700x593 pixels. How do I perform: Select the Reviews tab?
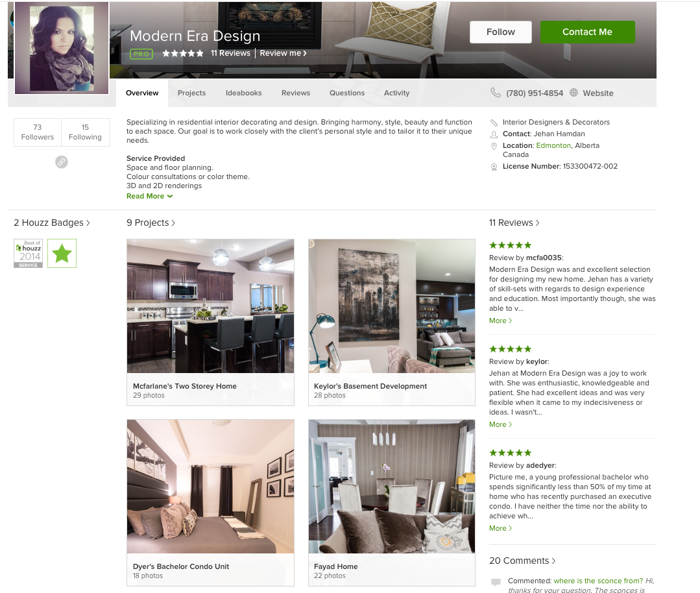[x=296, y=93]
